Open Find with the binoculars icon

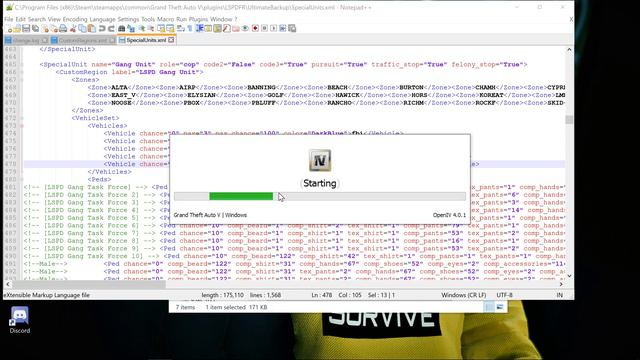(121, 29)
